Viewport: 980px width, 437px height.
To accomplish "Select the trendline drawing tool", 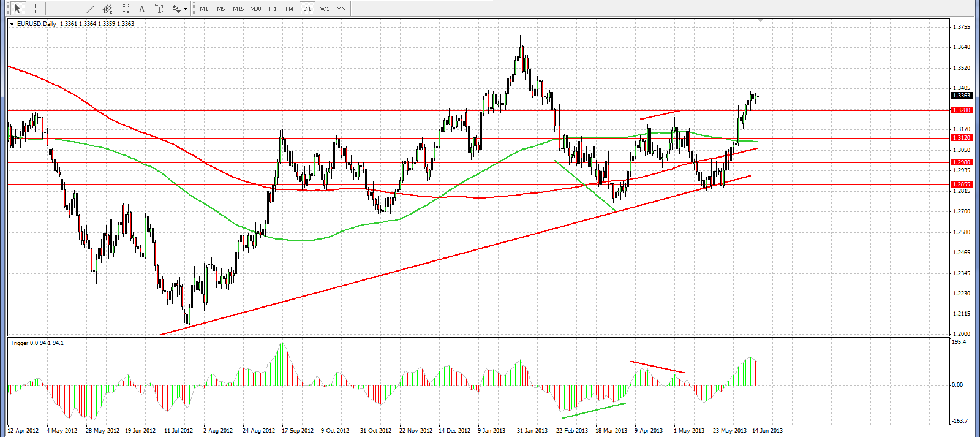I will [x=91, y=9].
